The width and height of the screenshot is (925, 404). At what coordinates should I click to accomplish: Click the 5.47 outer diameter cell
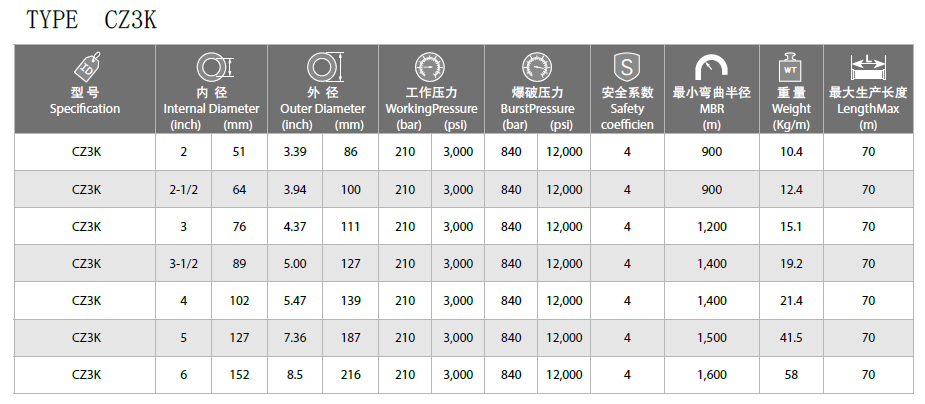click(295, 300)
